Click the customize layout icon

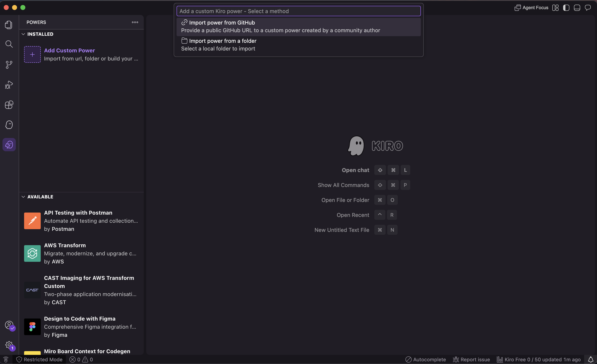(x=556, y=8)
